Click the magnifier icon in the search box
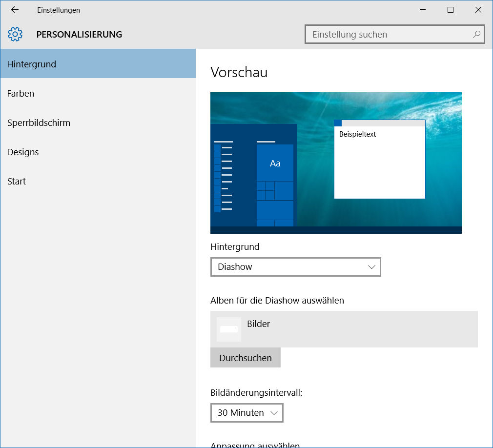The width and height of the screenshot is (493, 448). pos(476,35)
